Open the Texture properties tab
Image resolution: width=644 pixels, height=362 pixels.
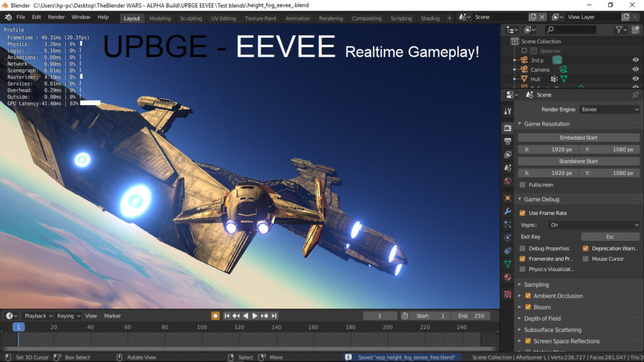click(508, 294)
